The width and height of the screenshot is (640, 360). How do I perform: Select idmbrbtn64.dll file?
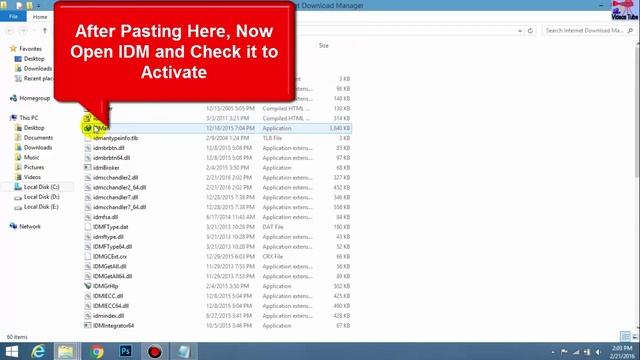(111, 158)
